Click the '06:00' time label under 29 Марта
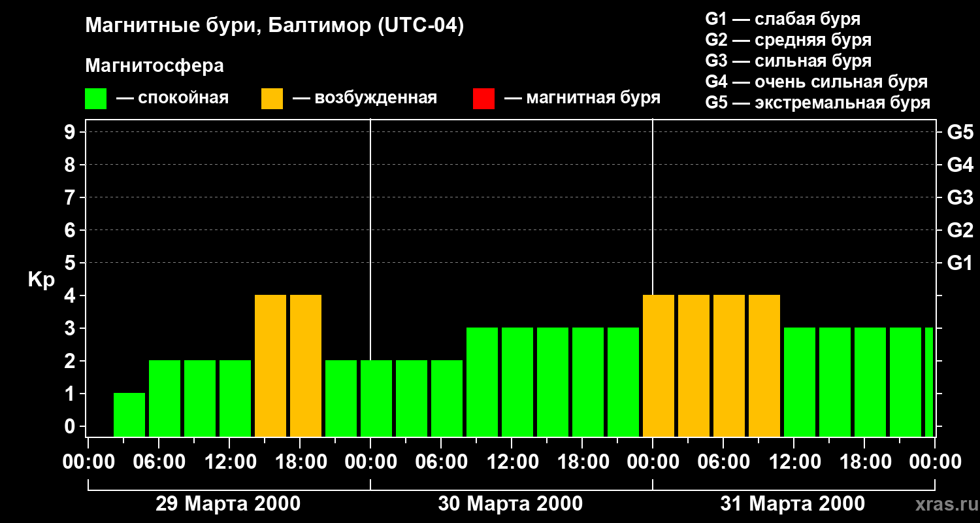Viewport: 980px width, 523px height. tap(159, 462)
